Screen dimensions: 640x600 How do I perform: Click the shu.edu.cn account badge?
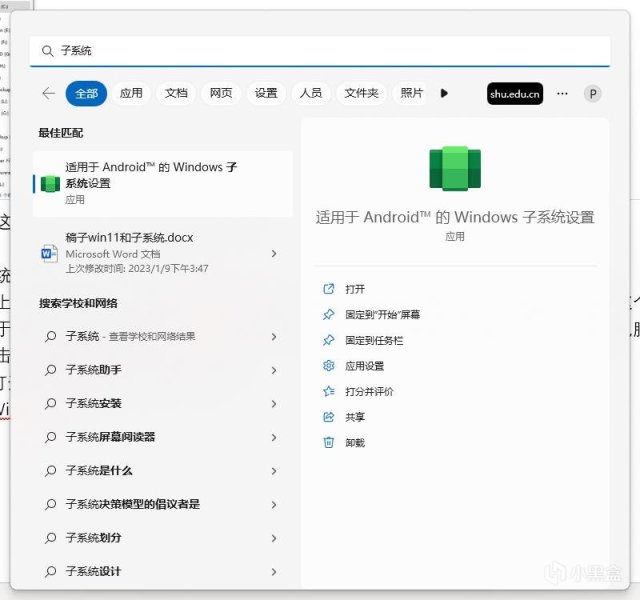515,94
